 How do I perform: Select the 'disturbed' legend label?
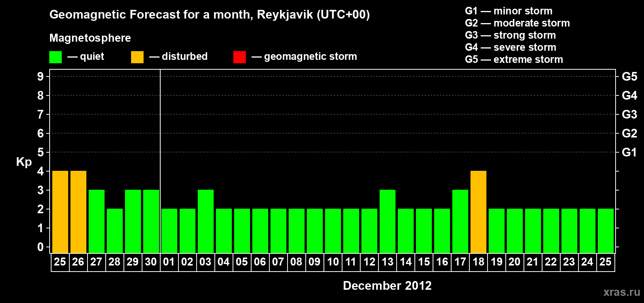[185, 56]
